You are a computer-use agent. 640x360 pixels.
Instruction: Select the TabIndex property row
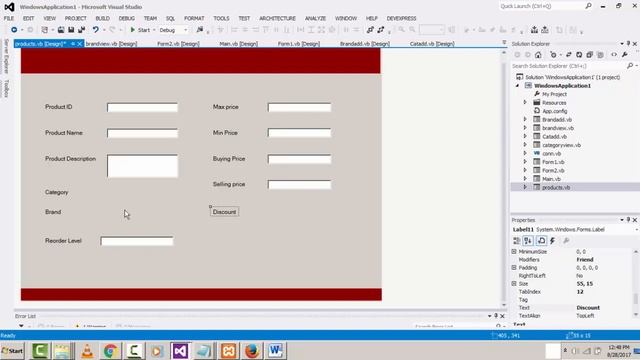coord(571,292)
